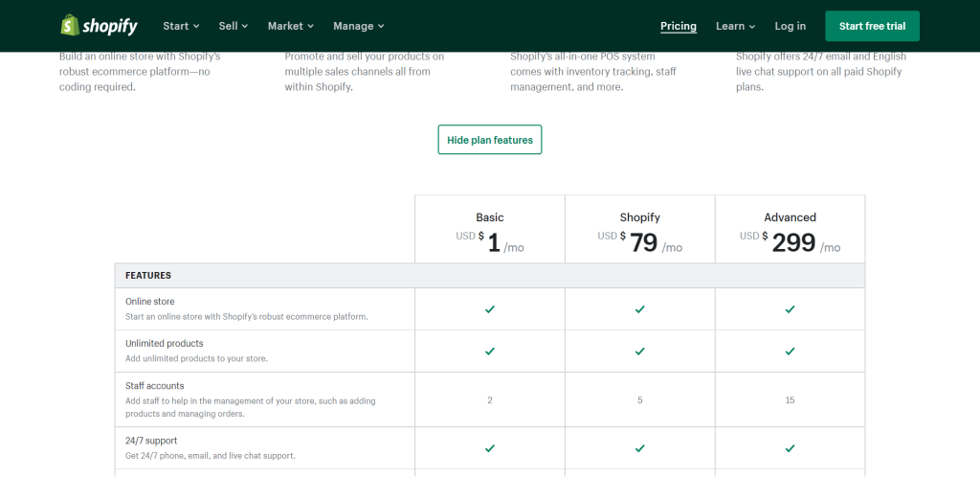Expand the Manage navigation menu

coord(359,26)
